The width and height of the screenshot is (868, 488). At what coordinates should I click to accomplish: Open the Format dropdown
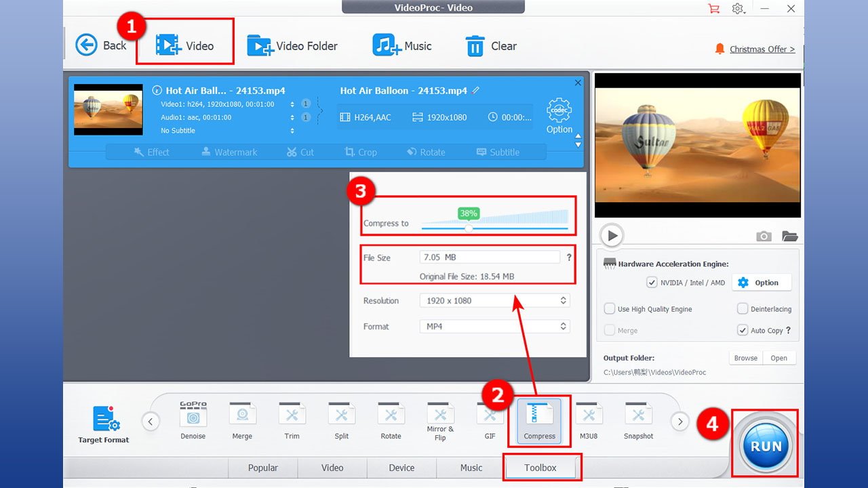point(494,326)
